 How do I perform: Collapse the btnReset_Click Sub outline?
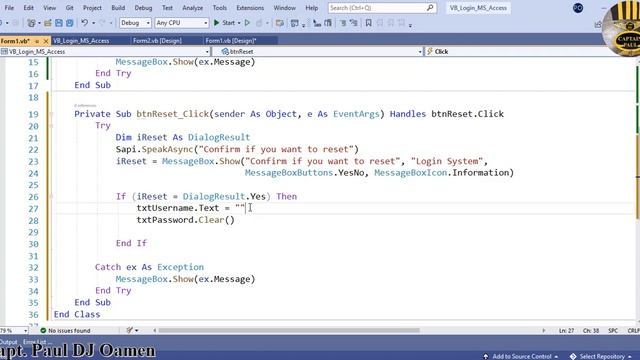[x=51, y=114]
